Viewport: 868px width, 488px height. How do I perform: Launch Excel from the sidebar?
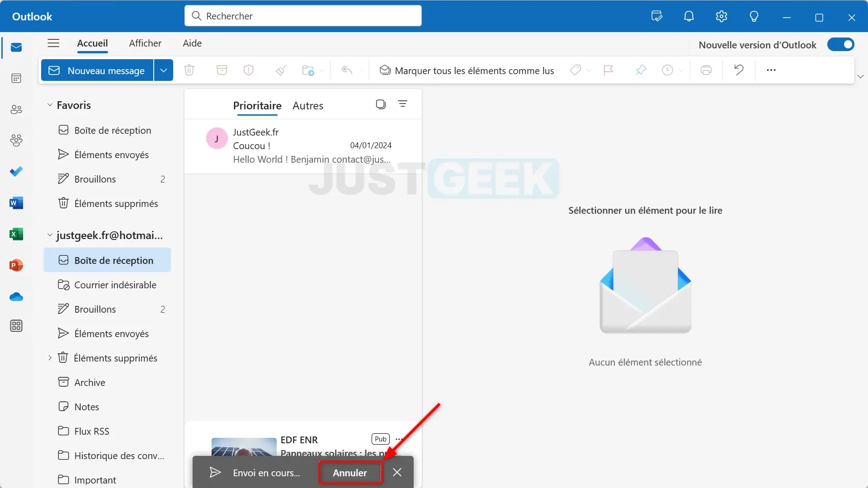click(x=16, y=234)
